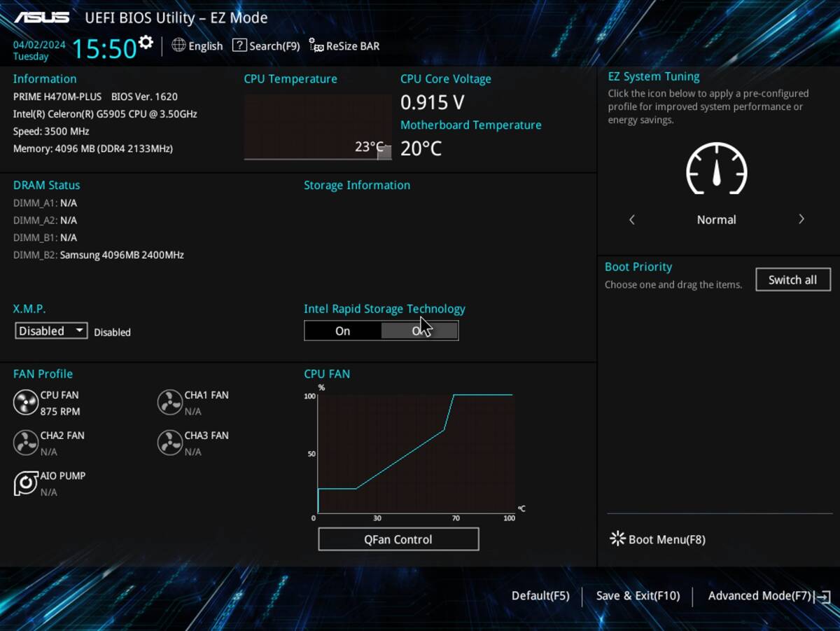This screenshot has width=840, height=631.
Task: Click the DIMM_A2 N/A entry
Action: tap(45, 221)
